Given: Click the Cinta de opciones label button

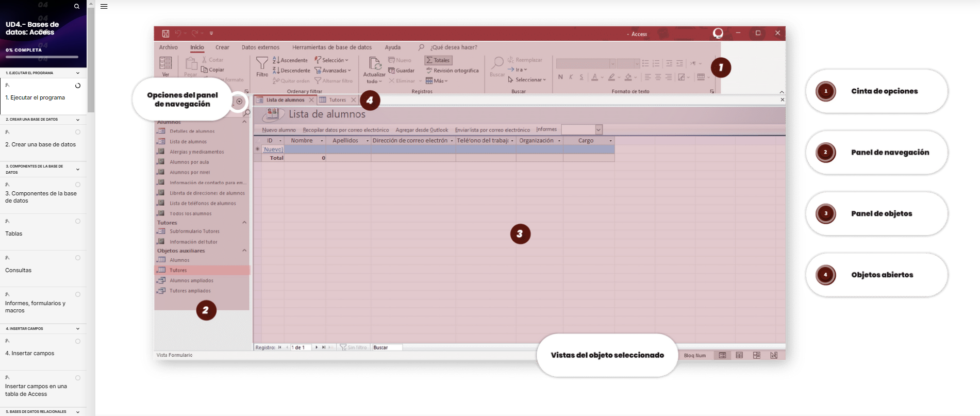Looking at the screenshot, I should point(876,91).
